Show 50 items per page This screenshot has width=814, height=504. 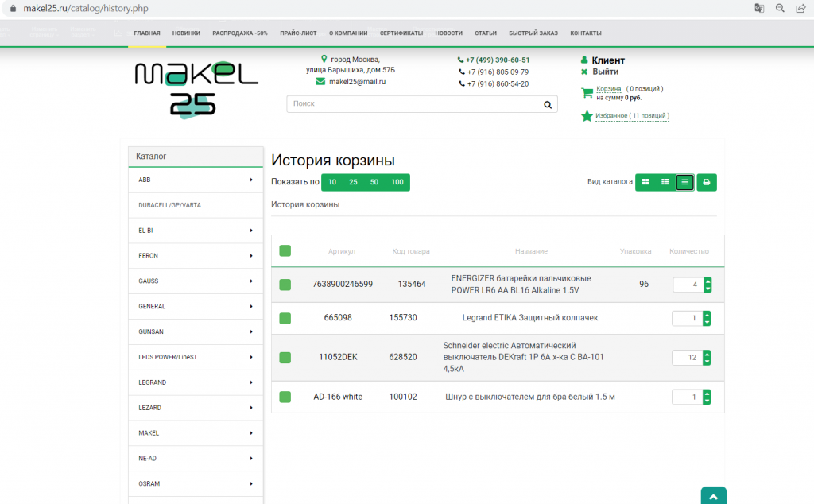click(x=374, y=182)
